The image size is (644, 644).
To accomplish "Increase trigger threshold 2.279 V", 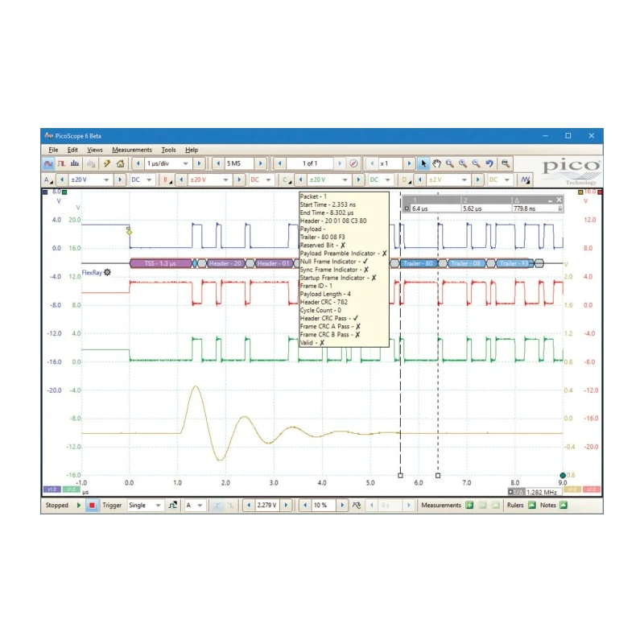I will point(287,506).
